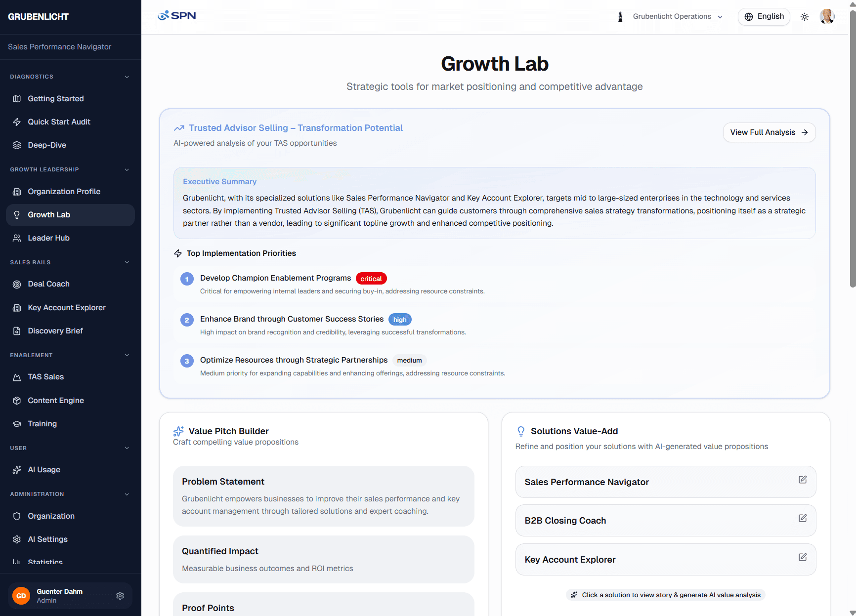Select Growth Lab in the navigation
This screenshot has height=616, width=856.
click(48, 214)
